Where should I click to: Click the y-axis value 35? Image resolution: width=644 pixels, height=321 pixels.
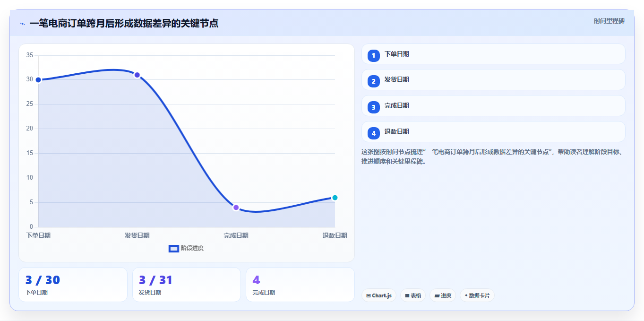pyautogui.click(x=30, y=55)
